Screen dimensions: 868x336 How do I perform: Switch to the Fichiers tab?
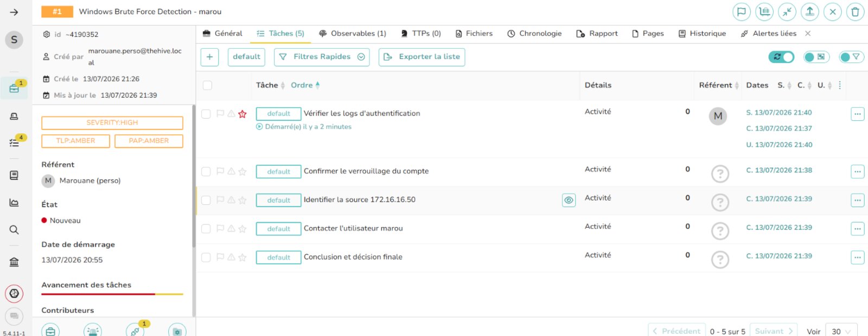coord(474,34)
